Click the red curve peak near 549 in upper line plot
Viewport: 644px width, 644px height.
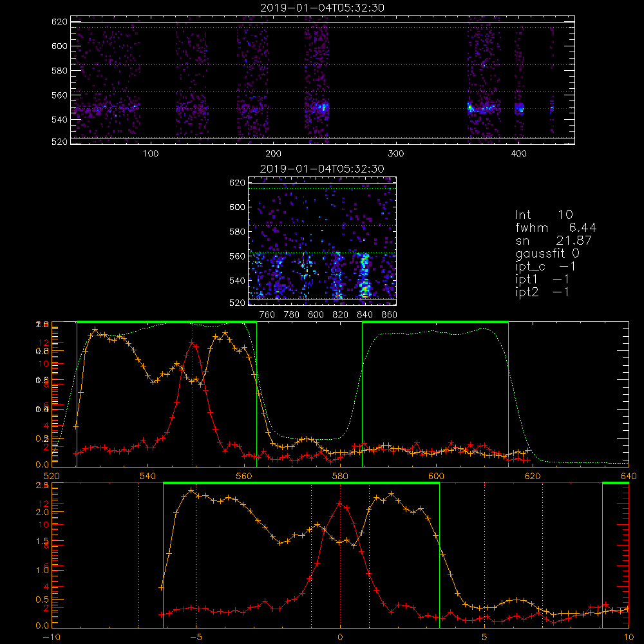point(192,342)
